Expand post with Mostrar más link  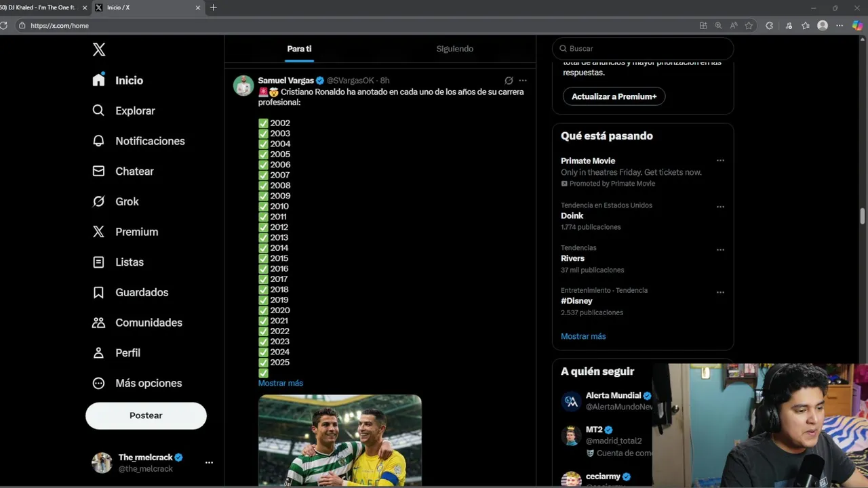pyautogui.click(x=280, y=383)
